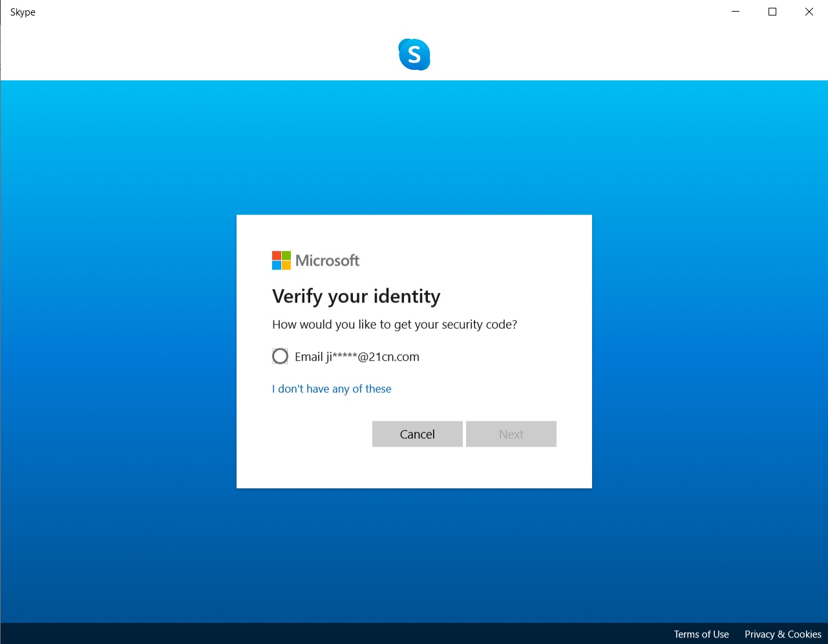Click the Skype logo icon at top
The height and width of the screenshot is (644, 828).
click(x=414, y=54)
